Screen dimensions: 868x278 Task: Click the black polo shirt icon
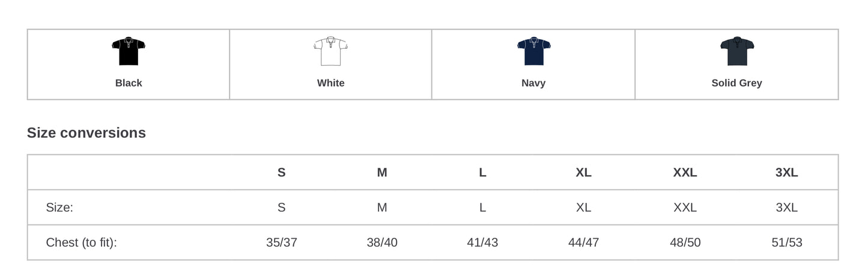(x=129, y=51)
